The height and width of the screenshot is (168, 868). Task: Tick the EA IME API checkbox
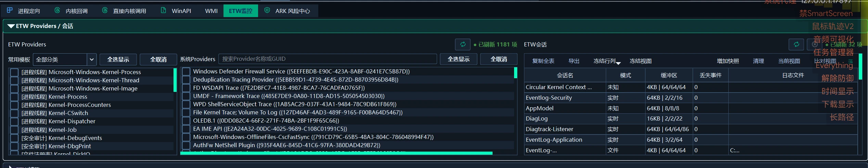[186, 129]
